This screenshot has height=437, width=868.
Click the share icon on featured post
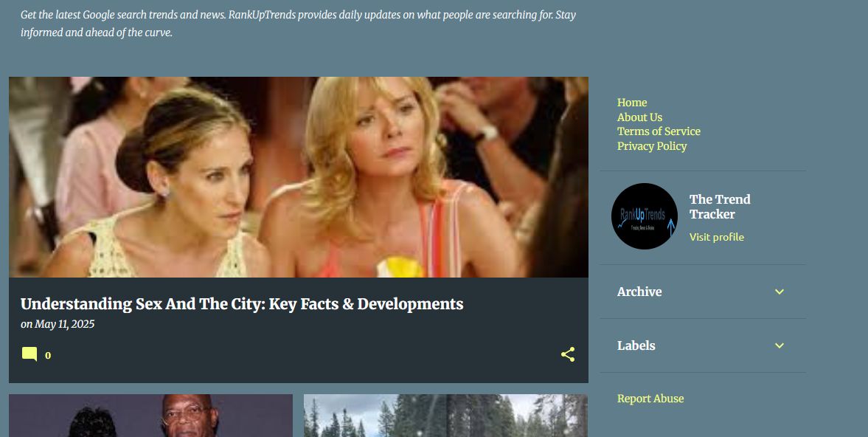pos(568,354)
